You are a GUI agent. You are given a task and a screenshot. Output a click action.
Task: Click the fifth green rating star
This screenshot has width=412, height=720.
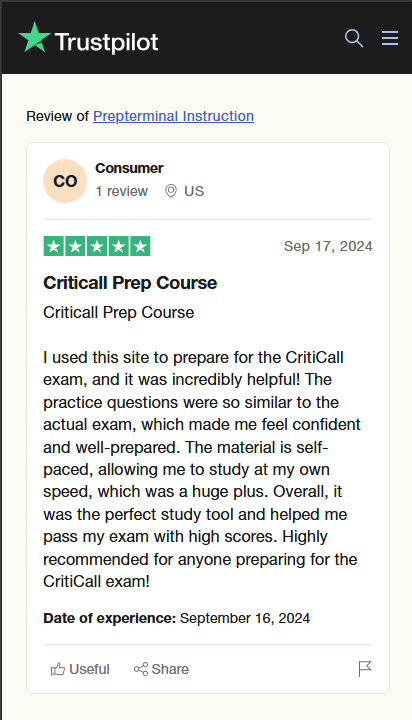click(140, 246)
